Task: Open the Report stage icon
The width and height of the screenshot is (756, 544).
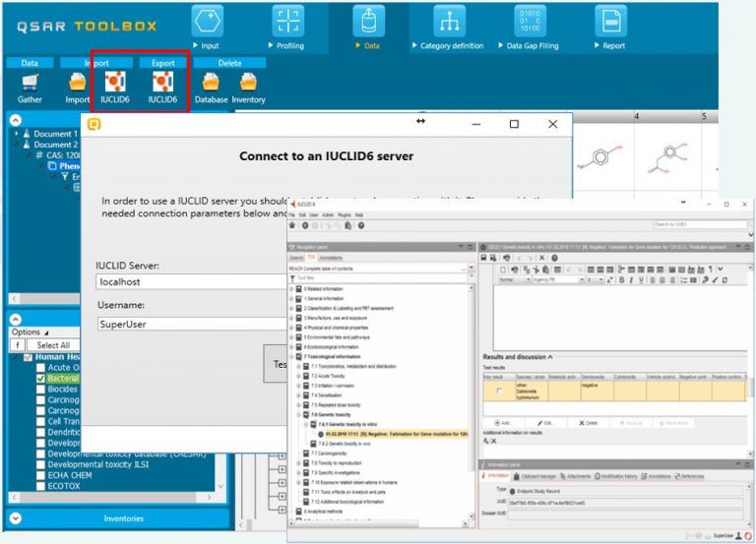Action: 612,21
